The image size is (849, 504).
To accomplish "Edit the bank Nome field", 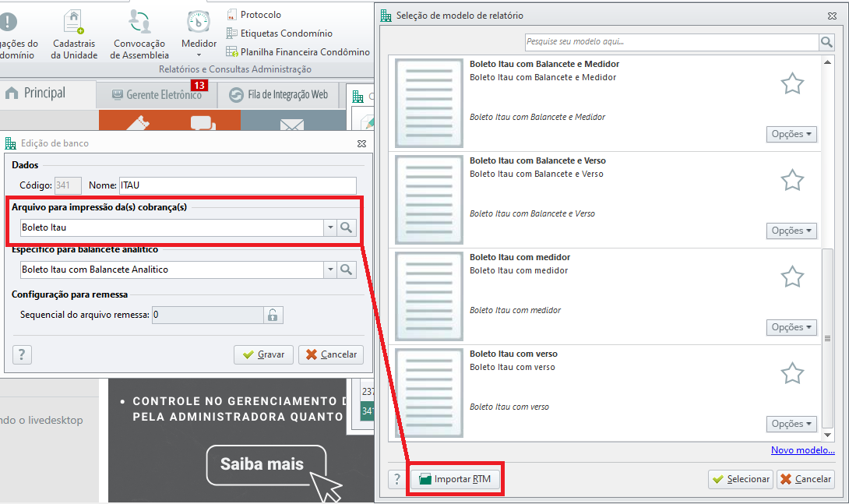I will coord(238,185).
